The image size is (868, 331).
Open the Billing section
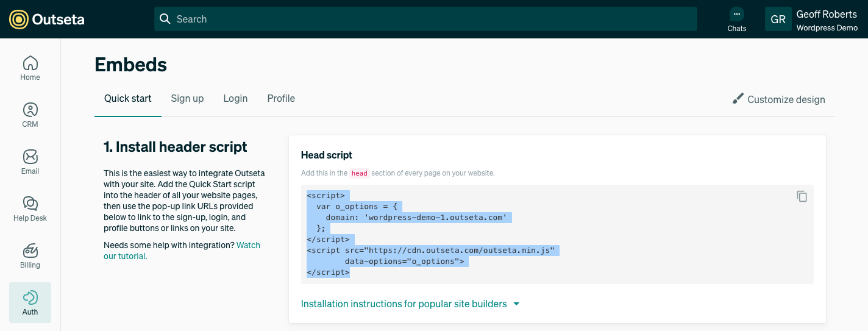30,255
